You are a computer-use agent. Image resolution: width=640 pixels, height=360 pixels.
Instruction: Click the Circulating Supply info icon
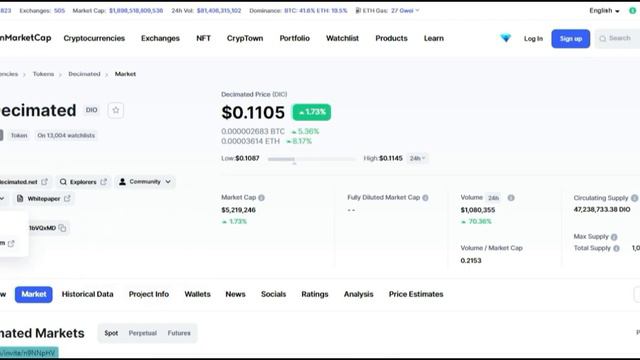tap(634, 198)
